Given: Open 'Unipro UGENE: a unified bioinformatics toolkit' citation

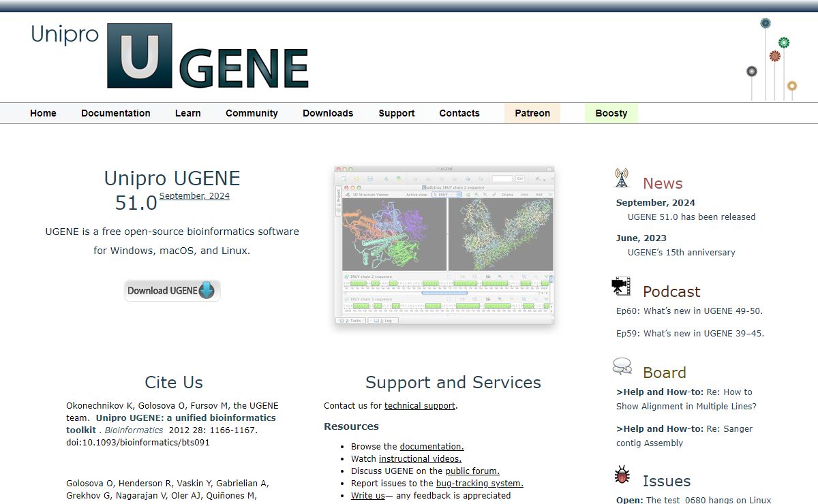Looking at the screenshot, I should pos(171,424).
